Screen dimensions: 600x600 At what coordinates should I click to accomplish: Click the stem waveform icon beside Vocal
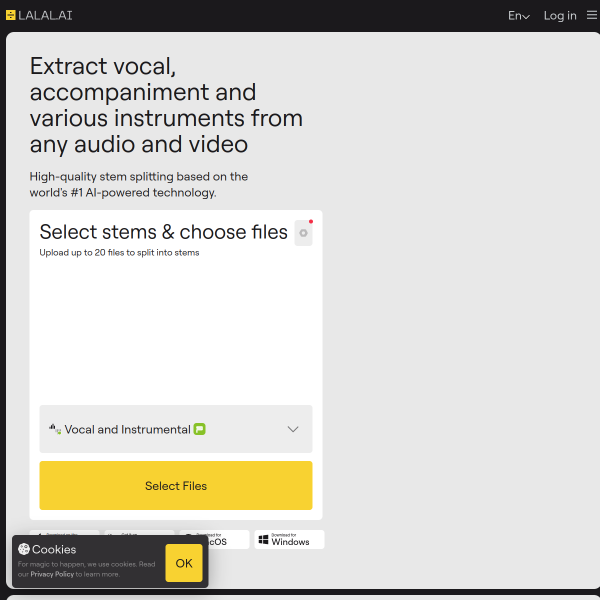point(55,429)
